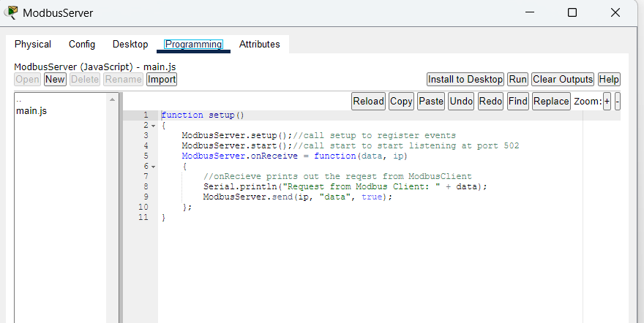The image size is (644, 323).
Task: Open the Config tab
Action: pos(82,45)
